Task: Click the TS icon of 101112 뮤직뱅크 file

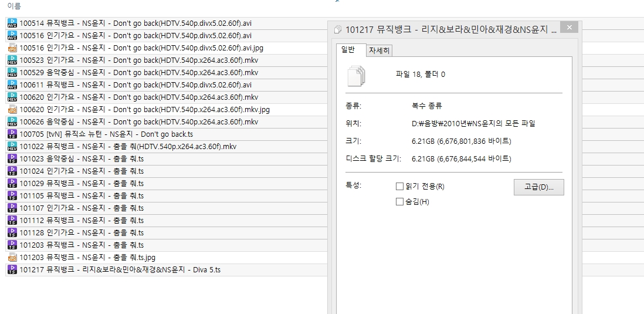Action: coord(12,221)
